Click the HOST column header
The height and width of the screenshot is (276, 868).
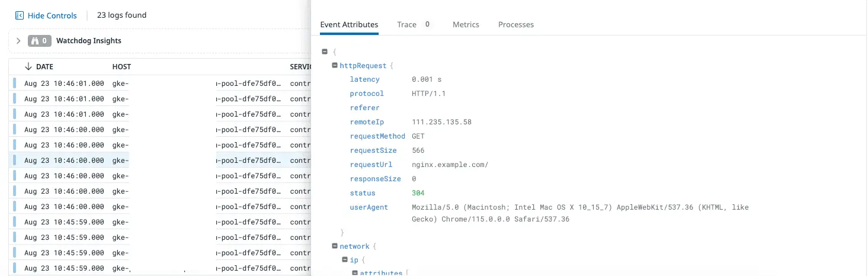coord(121,67)
